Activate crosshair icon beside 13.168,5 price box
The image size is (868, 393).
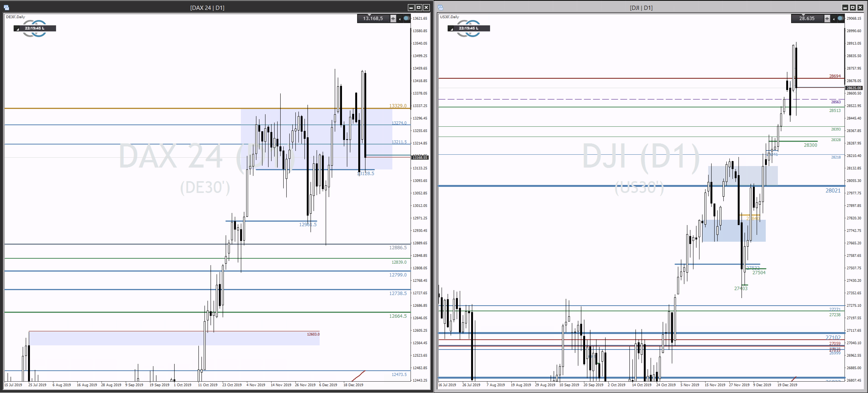(393, 19)
